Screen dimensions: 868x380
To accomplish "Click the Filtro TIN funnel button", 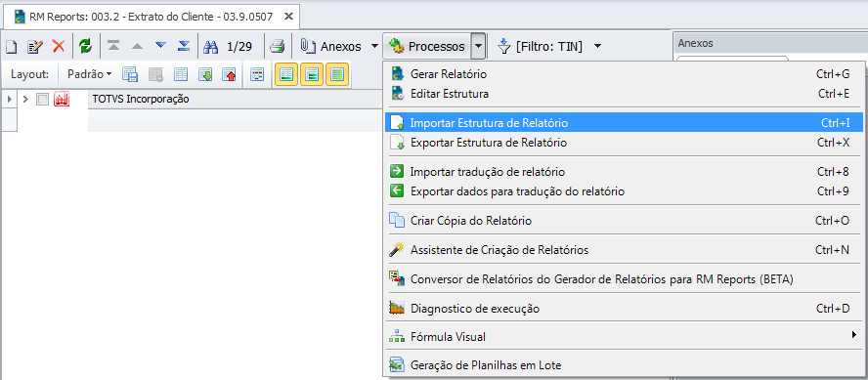I will pyautogui.click(x=540, y=47).
